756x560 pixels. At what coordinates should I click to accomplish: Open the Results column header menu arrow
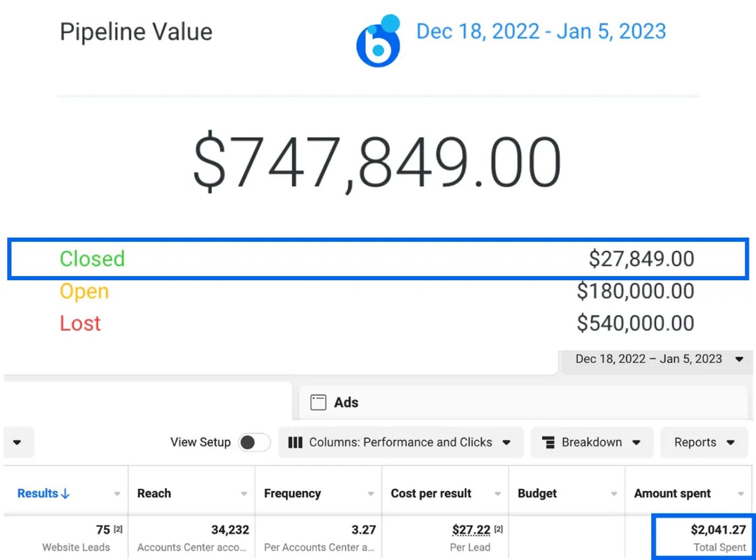117,494
